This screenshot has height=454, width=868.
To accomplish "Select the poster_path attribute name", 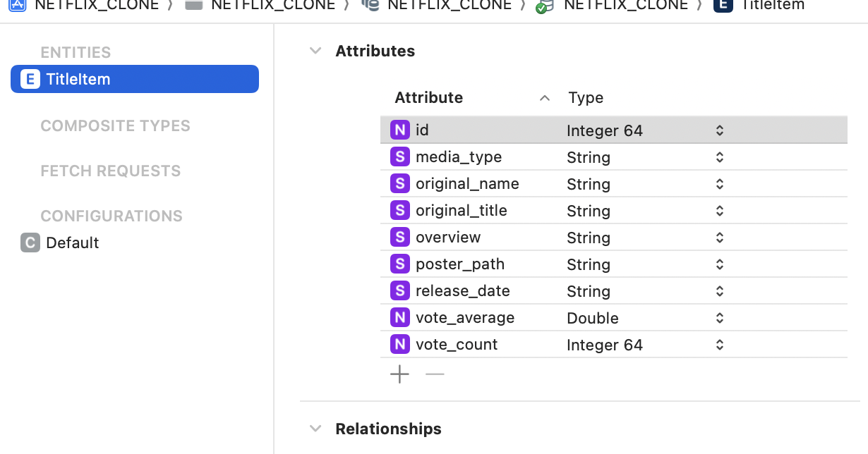I will tap(460, 264).
